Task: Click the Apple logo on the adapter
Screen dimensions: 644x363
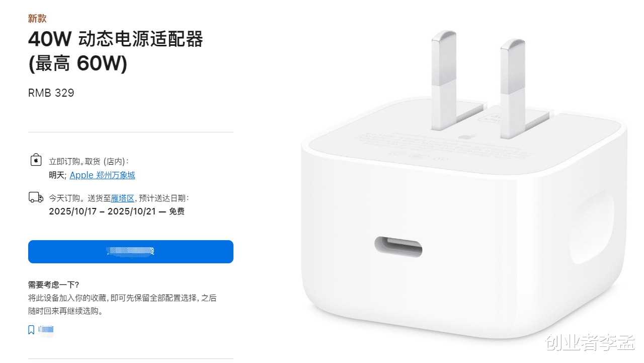Action: [462, 136]
